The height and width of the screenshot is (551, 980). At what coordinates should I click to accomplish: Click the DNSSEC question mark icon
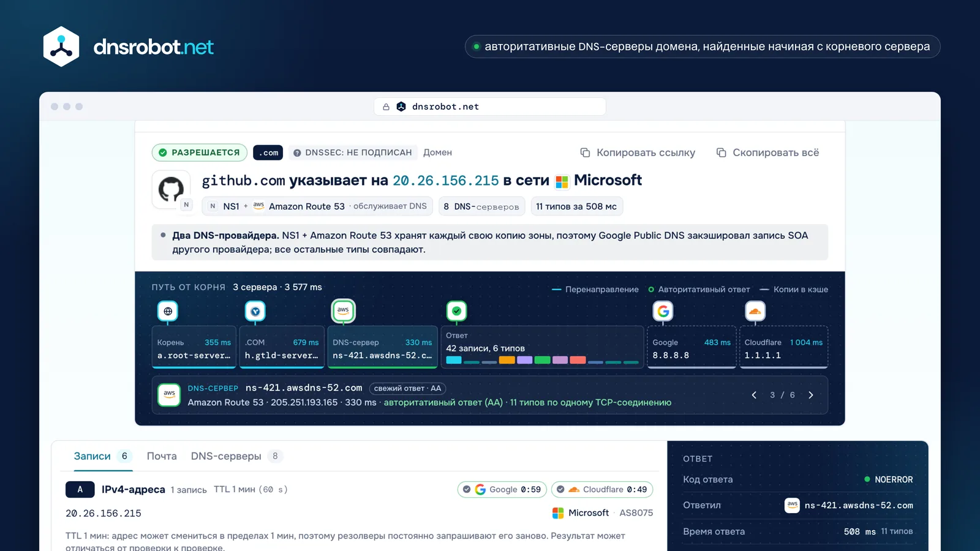pyautogui.click(x=297, y=153)
